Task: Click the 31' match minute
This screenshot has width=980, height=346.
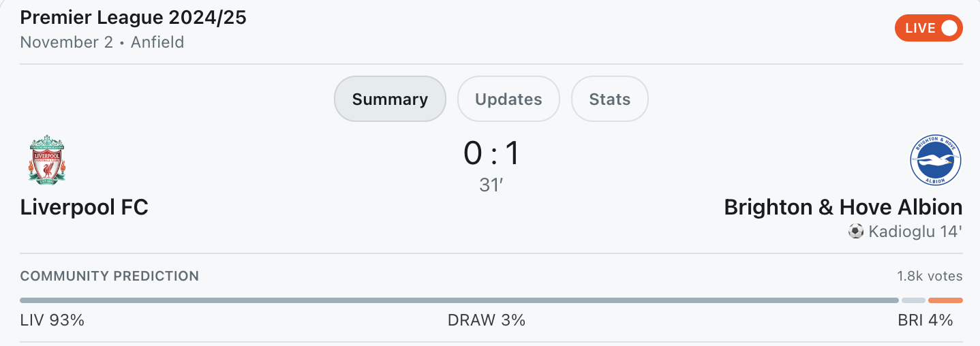Action: tap(491, 185)
